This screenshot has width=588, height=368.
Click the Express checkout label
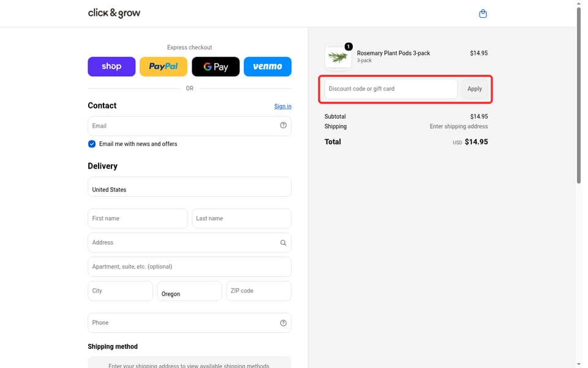pyautogui.click(x=189, y=47)
